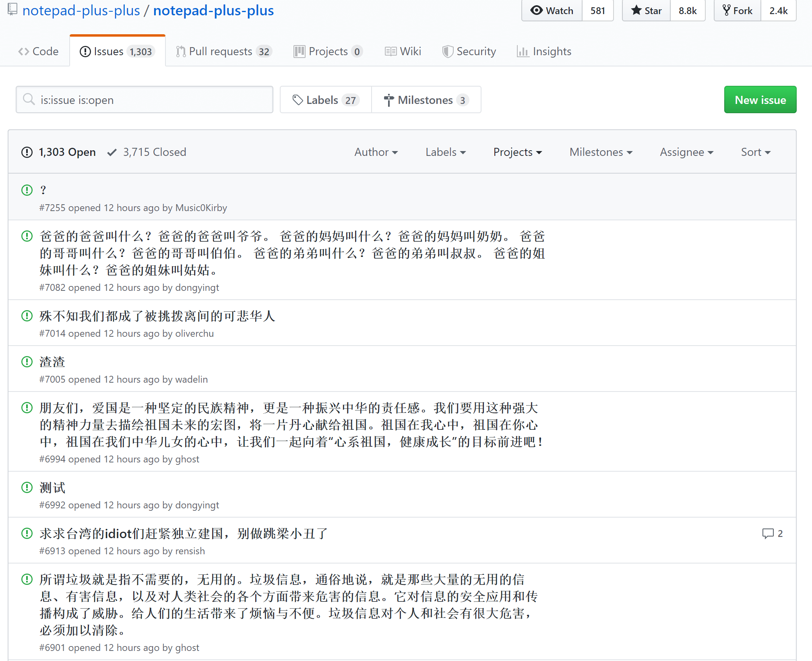This screenshot has width=812, height=661.
Task: Click the open-issue icon for issue #6901
Action: coord(27,579)
